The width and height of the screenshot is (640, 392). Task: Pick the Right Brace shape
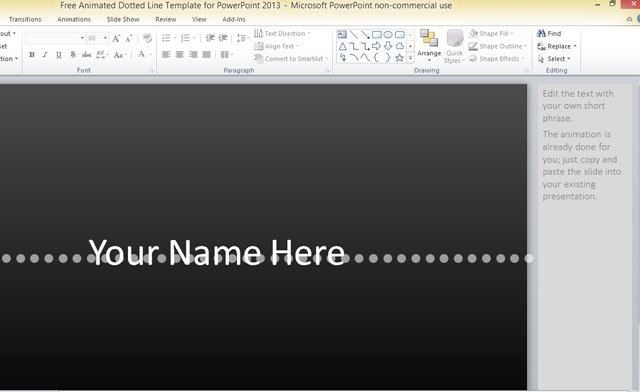coord(388,58)
